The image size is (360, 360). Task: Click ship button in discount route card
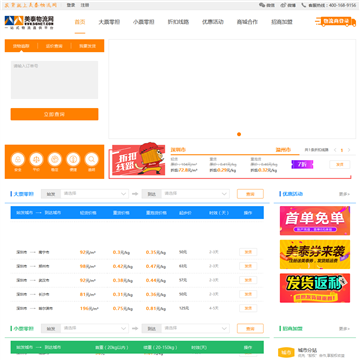[340, 164]
